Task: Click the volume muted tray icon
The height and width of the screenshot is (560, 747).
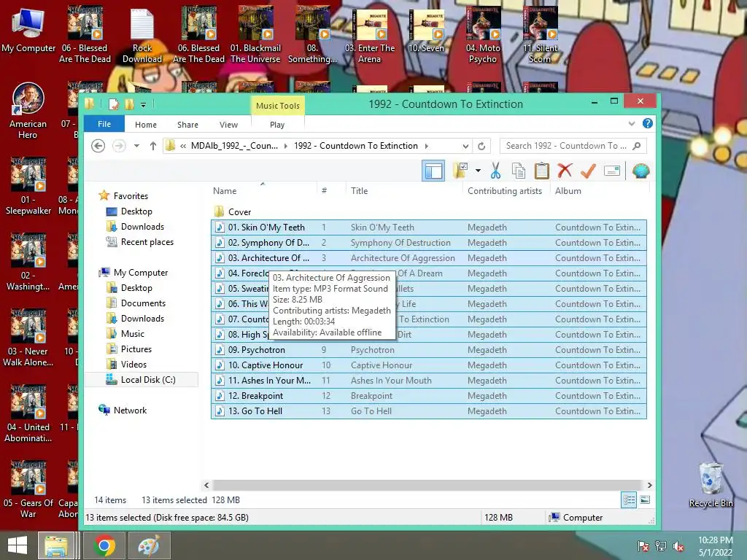Action: [678, 546]
